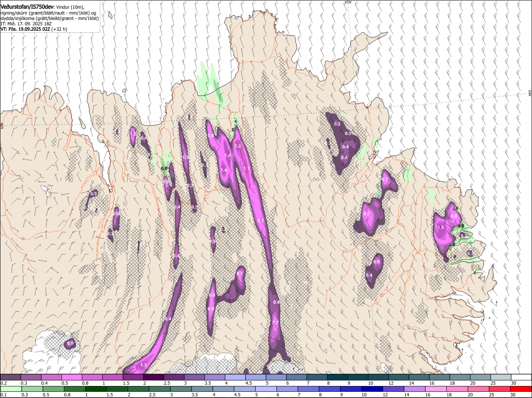The height and width of the screenshot is (398, 532).
Task: Select the lower legend violet 12 swatch
Action: 394,389
